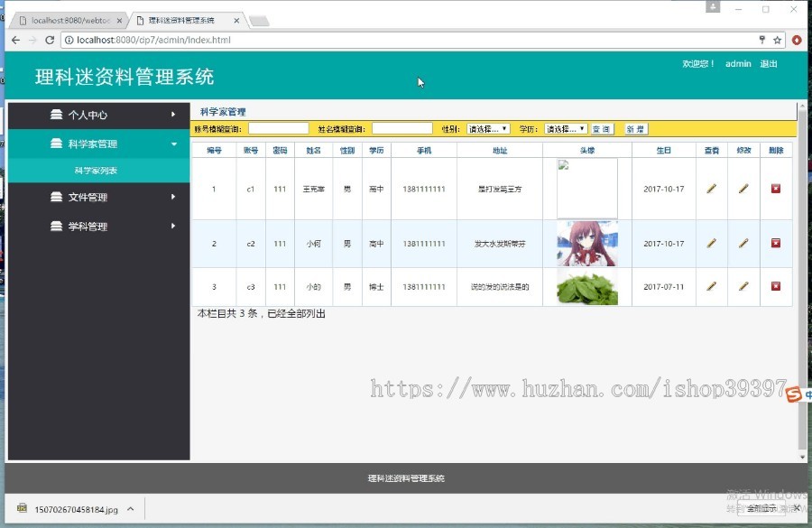
Task: Expand 个人中心 menu arrow
Action: [x=173, y=115]
